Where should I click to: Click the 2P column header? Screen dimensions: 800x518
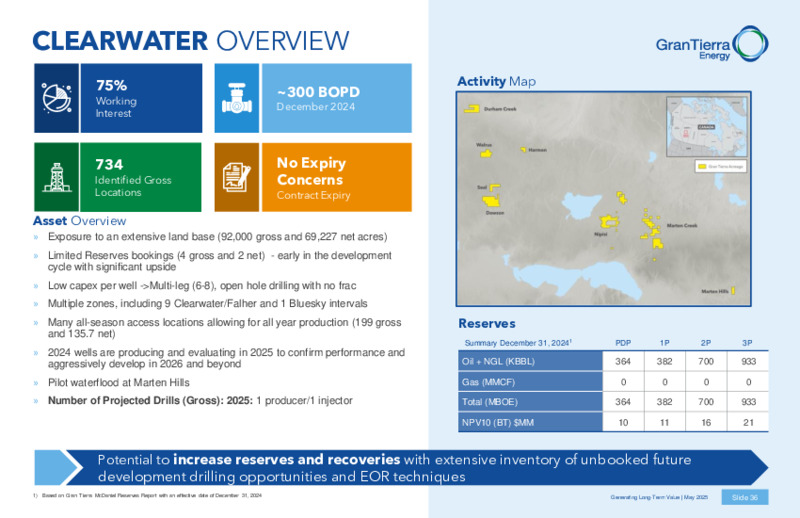[x=706, y=343]
